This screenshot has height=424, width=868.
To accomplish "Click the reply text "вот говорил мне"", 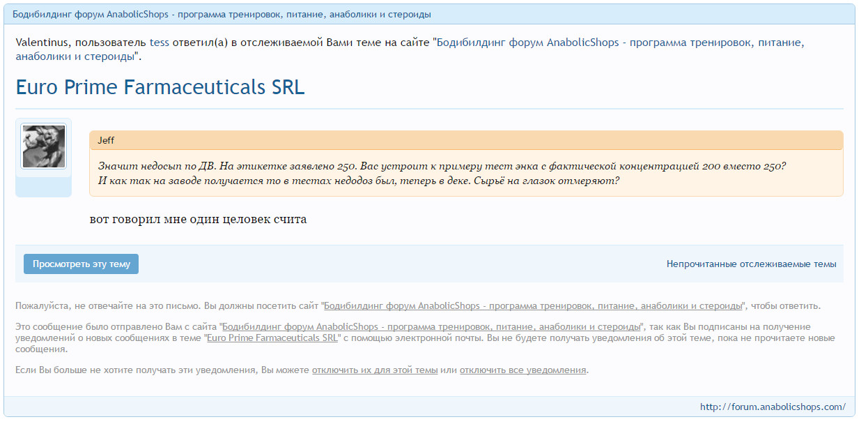I will [x=198, y=220].
